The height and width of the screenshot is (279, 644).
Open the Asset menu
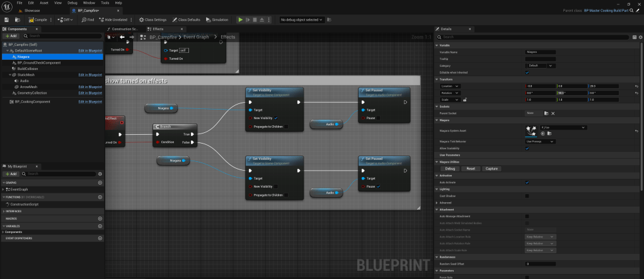(x=43, y=3)
